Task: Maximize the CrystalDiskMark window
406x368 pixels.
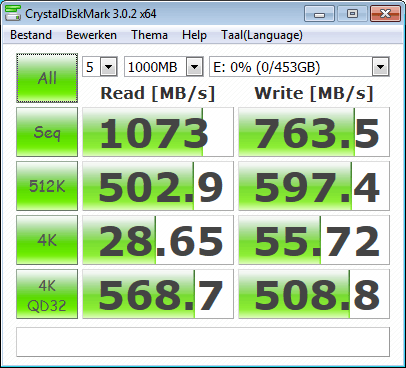Action: [352, 14]
